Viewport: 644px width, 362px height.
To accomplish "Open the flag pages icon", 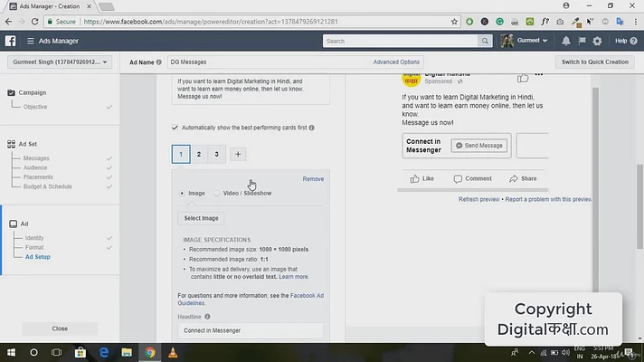I will (582, 41).
